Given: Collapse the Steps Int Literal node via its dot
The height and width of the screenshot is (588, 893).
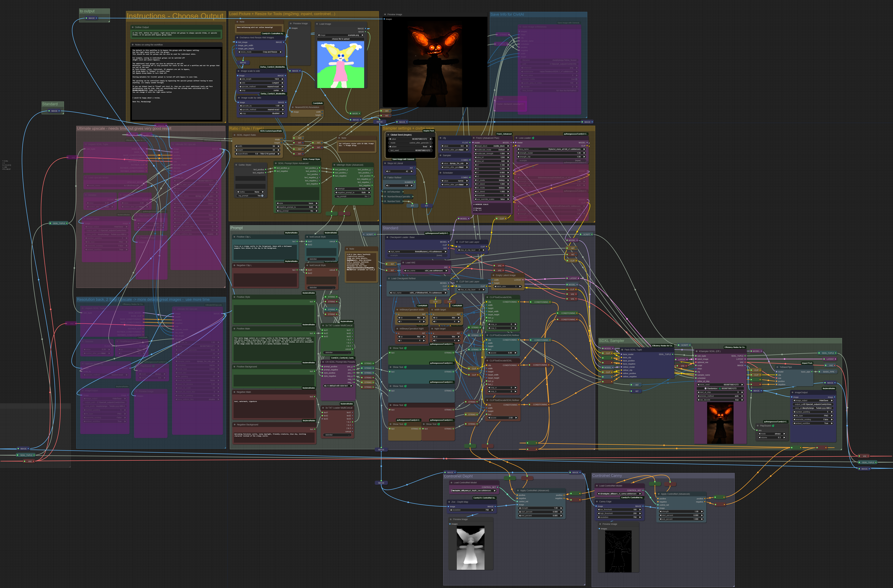Looking at the screenshot, I should pyautogui.click(x=385, y=163).
